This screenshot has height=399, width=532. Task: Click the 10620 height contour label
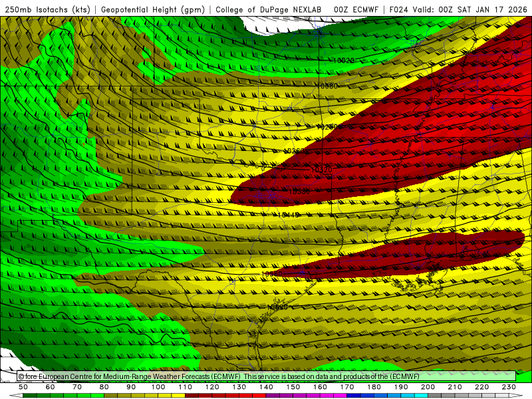point(277,307)
